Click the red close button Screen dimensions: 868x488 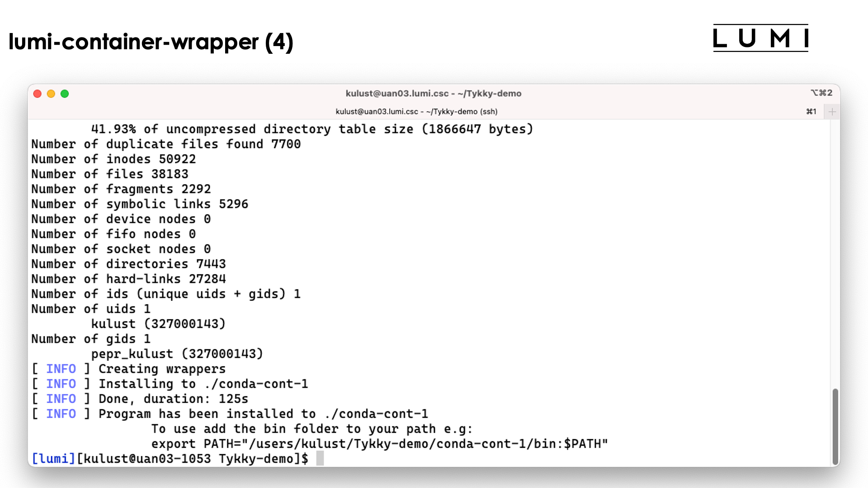[36, 94]
